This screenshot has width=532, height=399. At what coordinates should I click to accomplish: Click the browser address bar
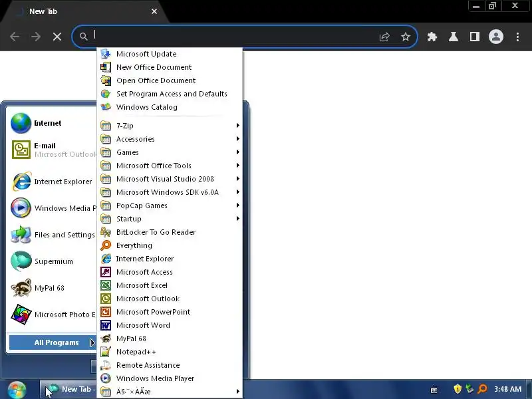coord(234,37)
